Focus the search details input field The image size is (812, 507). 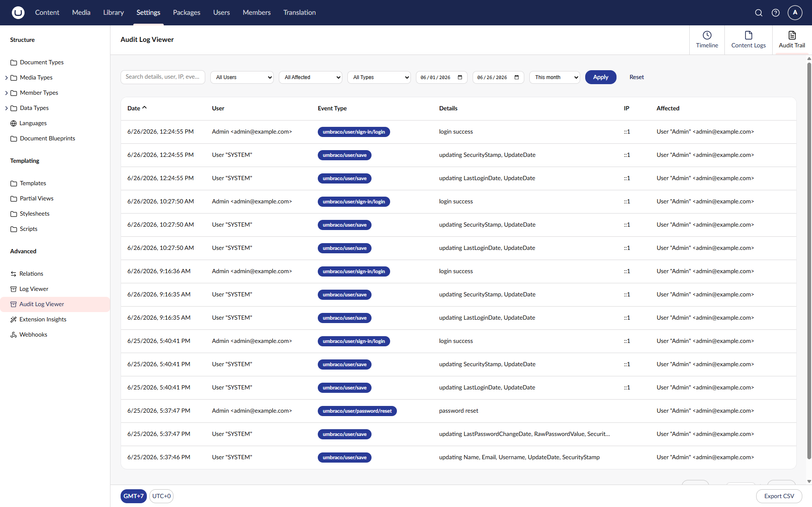click(x=163, y=77)
